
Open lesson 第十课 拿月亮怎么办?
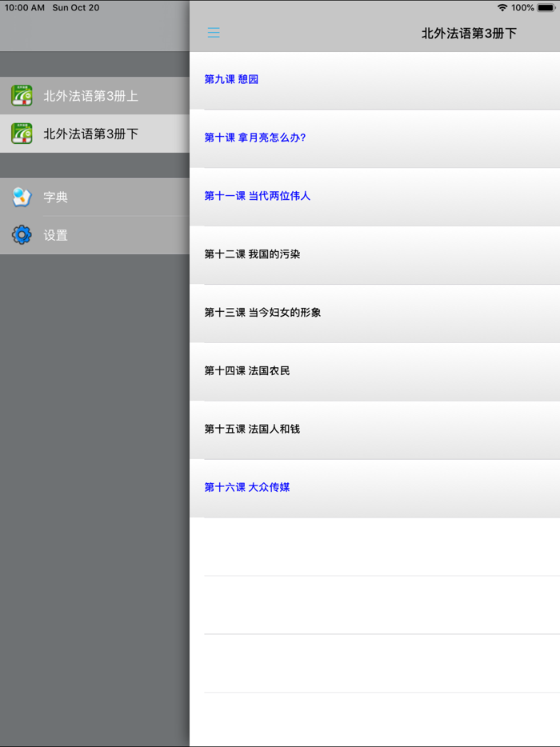pyautogui.click(x=254, y=138)
